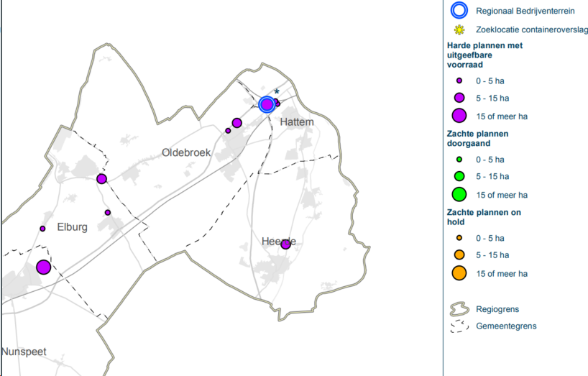The height and width of the screenshot is (376, 588).
Task: Select the dashed Gemeentegrens legend symbol
Action: pyautogui.click(x=458, y=326)
